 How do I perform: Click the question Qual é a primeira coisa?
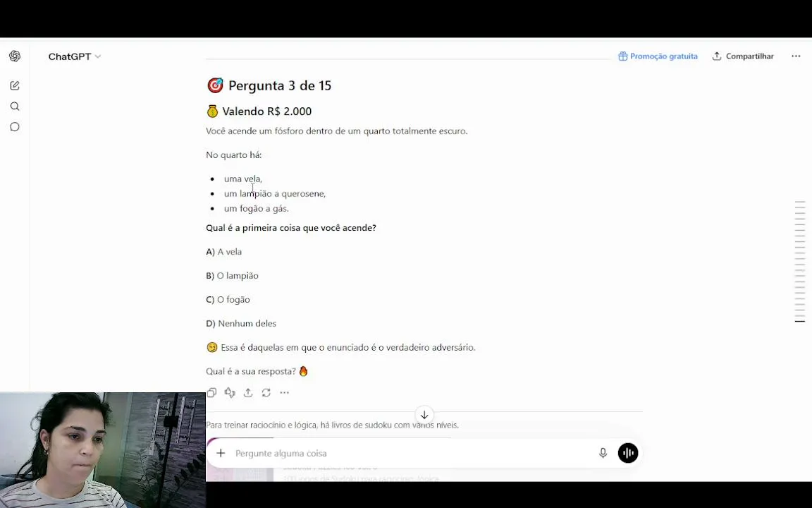click(291, 228)
